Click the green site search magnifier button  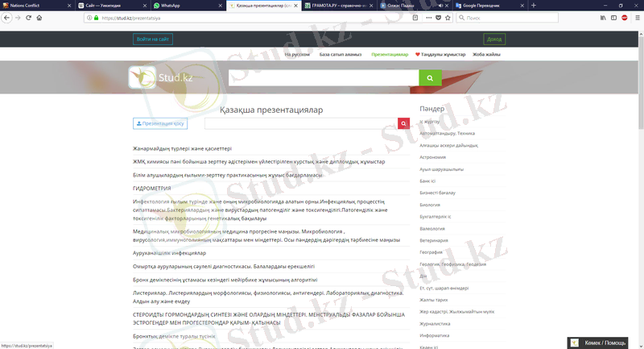click(430, 77)
